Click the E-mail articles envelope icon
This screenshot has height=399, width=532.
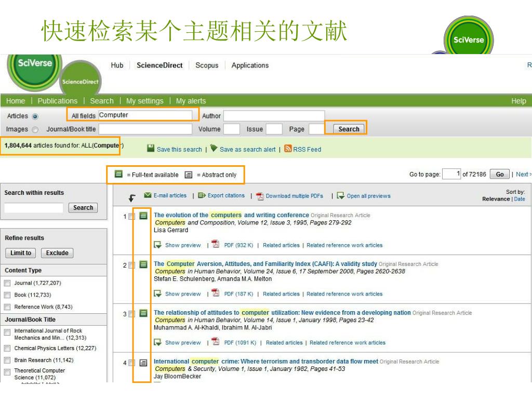coord(148,195)
